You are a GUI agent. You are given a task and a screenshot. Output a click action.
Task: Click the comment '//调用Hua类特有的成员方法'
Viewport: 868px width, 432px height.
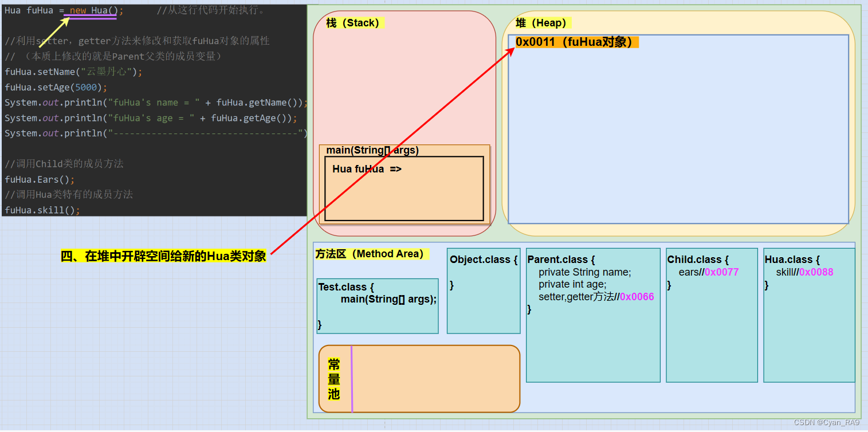coord(69,195)
